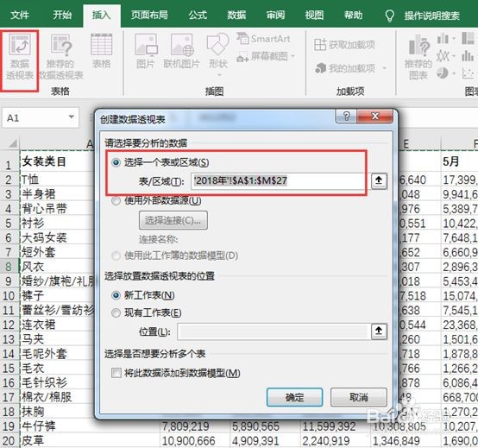The height and width of the screenshot is (448, 478).
Task: Open My Add-ins (我的加载项)
Action: (x=345, y=68)
